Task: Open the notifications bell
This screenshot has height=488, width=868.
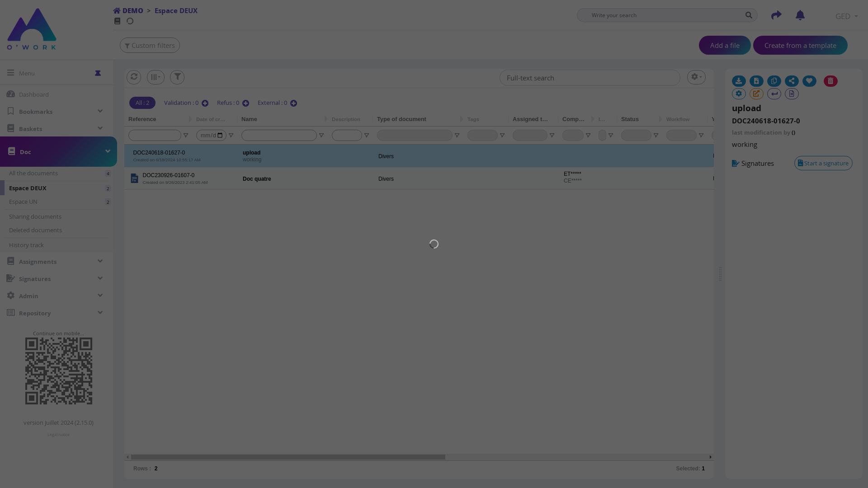Action: 800,15
